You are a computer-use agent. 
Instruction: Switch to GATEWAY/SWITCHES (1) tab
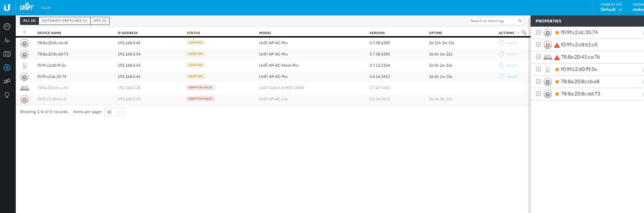coord(64,21)
